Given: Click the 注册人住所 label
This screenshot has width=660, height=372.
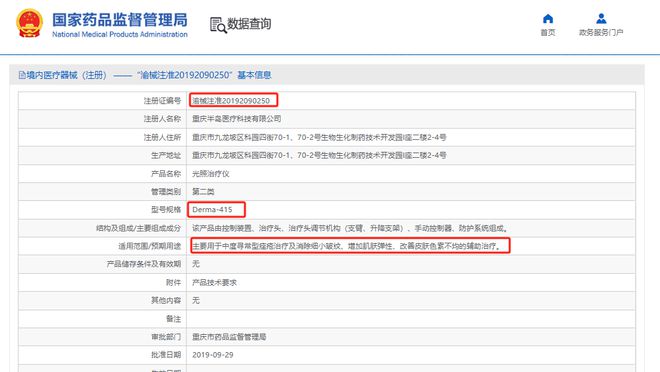Looking at the screenshot, I should (x=162, y=137).
